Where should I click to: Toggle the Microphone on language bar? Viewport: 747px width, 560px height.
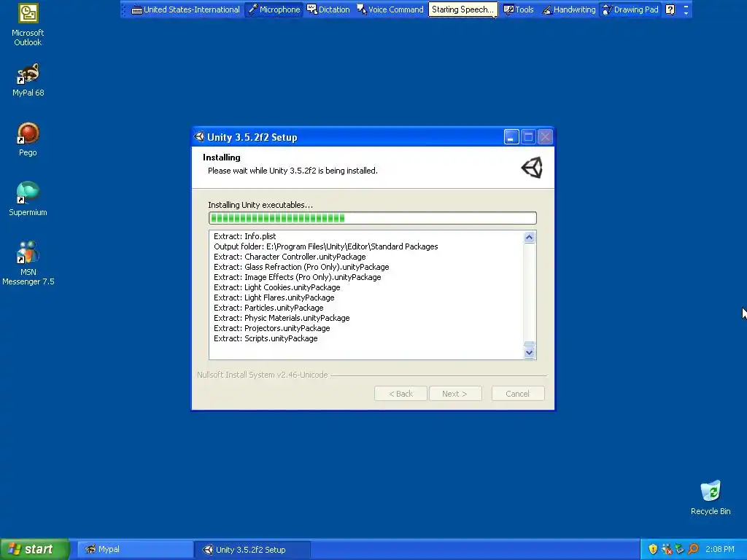[274, 9]
